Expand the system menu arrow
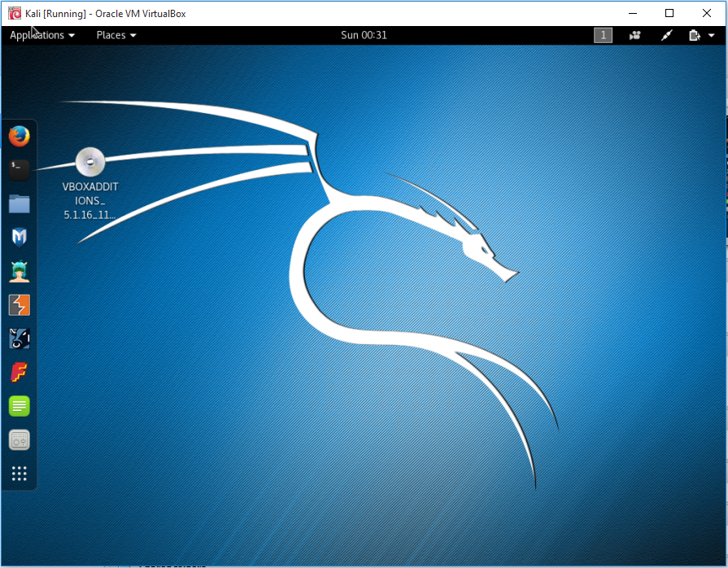 coord(711,35)
